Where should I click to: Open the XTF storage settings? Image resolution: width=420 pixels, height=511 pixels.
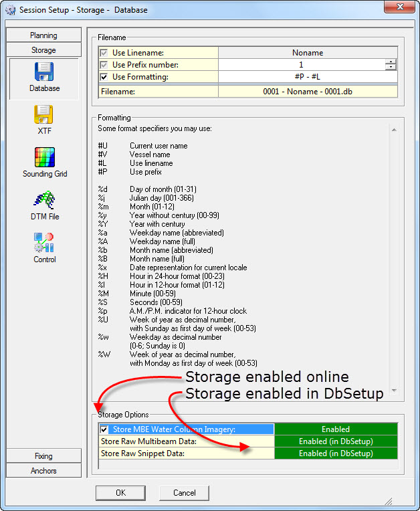tap(44, 115)
